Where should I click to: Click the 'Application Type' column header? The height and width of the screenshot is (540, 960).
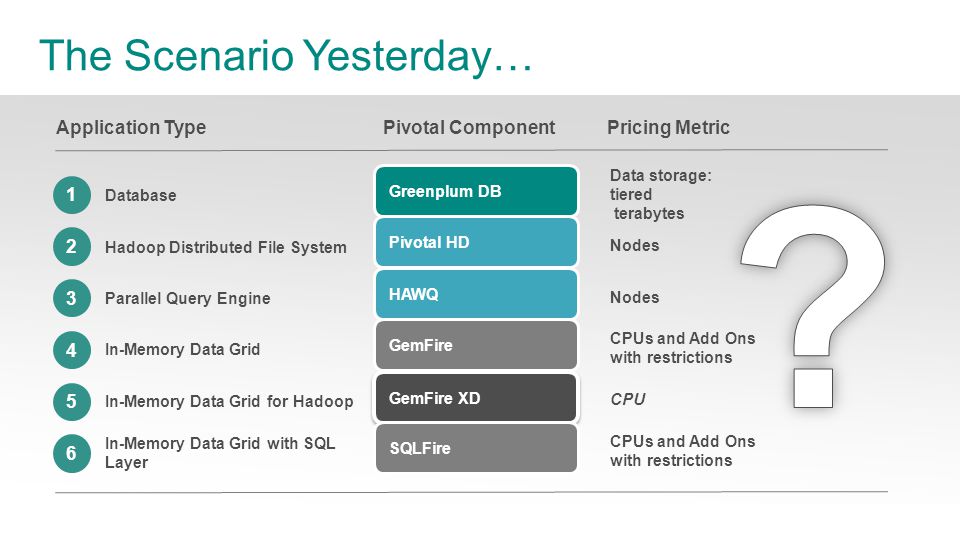pos(131,127)
